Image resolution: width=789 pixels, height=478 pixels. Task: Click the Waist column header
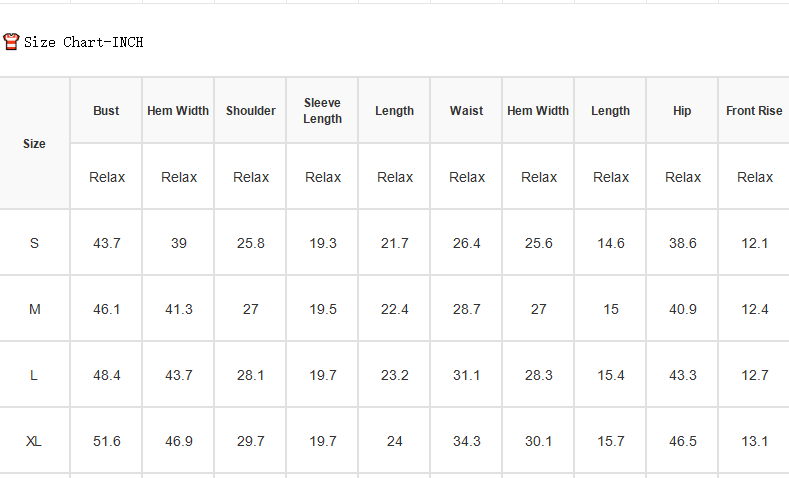(x=466, y=111)
